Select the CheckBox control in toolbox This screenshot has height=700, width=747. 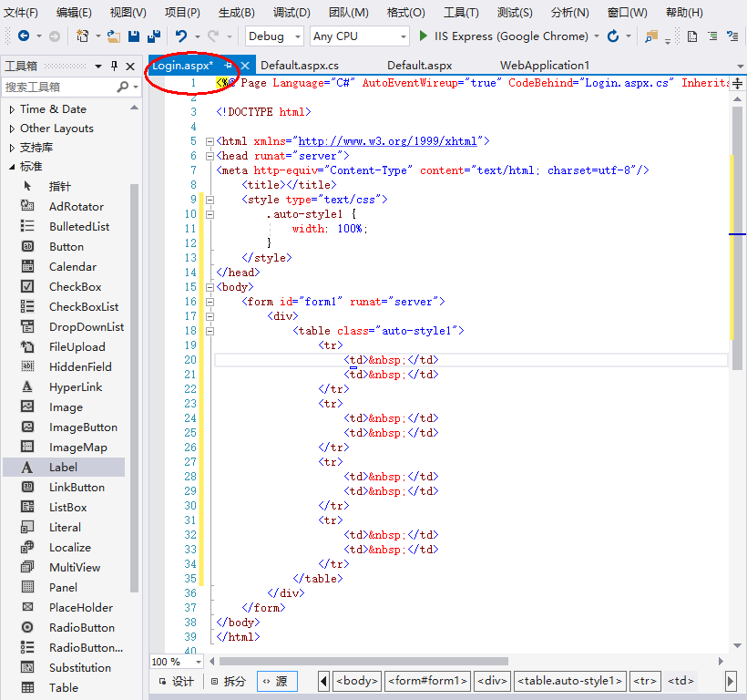click(x=75, y=287)
